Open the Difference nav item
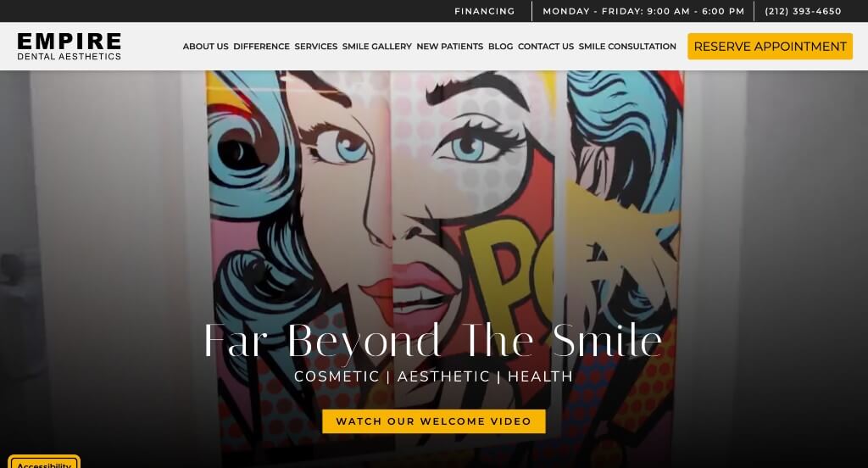 click(x=261, y=47)
